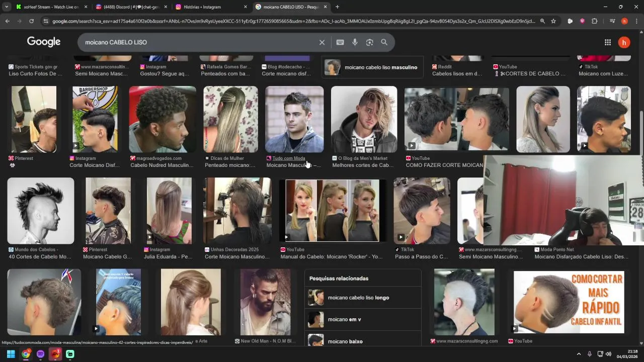Viewport: 644px width, 362px height.
Task: Go back to previous page
Action: click(8, 21)
